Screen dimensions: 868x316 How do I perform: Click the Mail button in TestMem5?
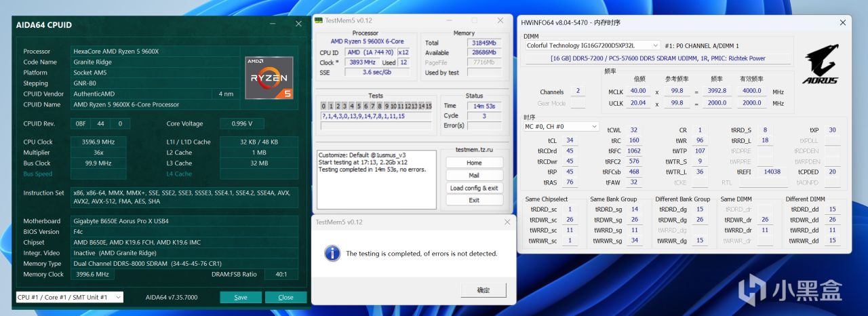pyautogui.click(x=474, y=176)
